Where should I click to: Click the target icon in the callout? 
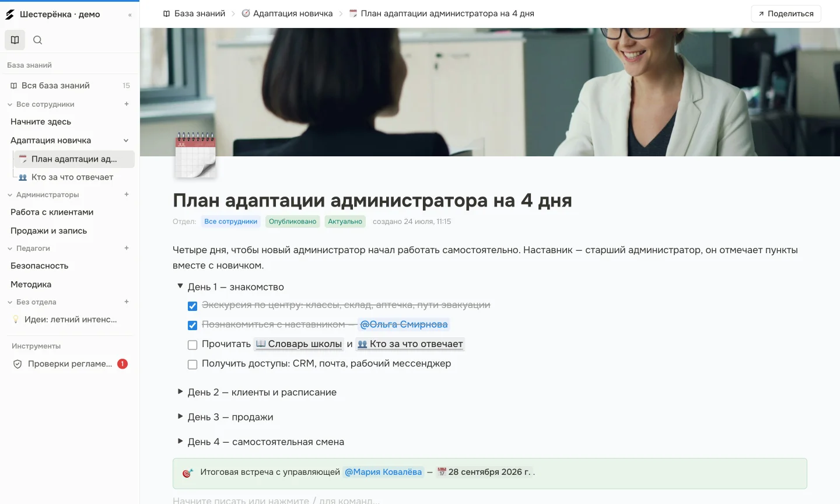(x=188, y=473)
